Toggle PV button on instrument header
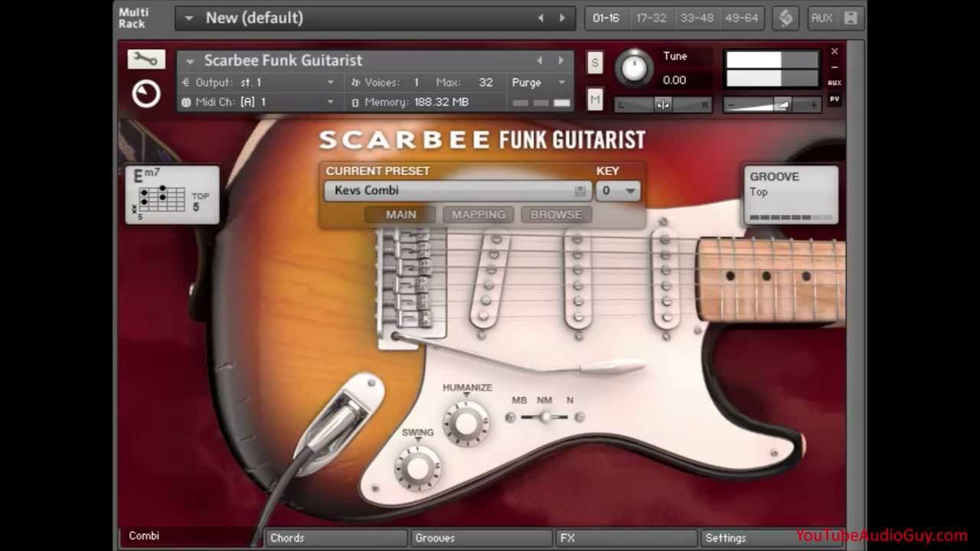 coord(835,99)
